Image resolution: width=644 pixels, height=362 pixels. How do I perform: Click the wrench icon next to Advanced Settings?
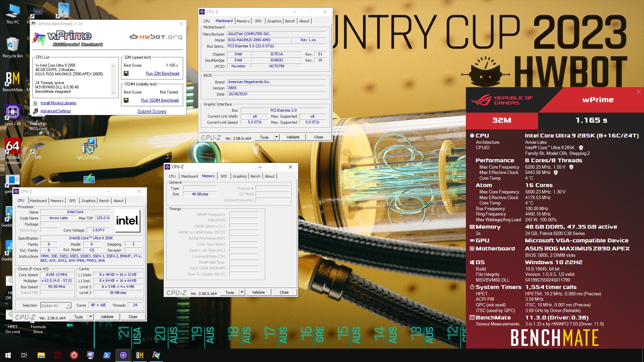pos(35,111)
